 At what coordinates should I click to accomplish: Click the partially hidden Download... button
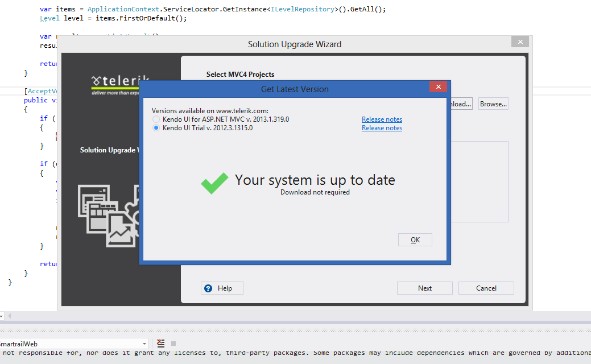[x=461, y=104]
